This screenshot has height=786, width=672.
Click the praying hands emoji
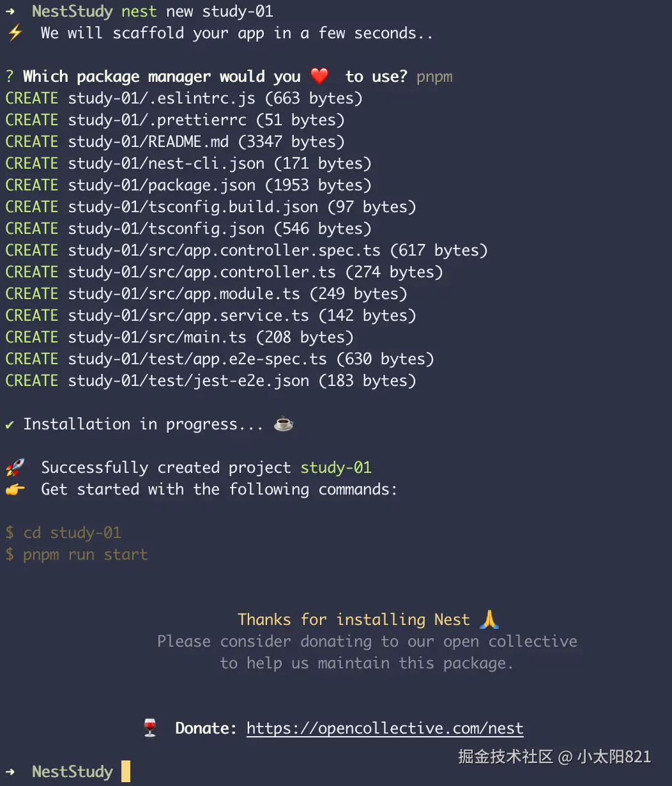[x=489, y=619]
